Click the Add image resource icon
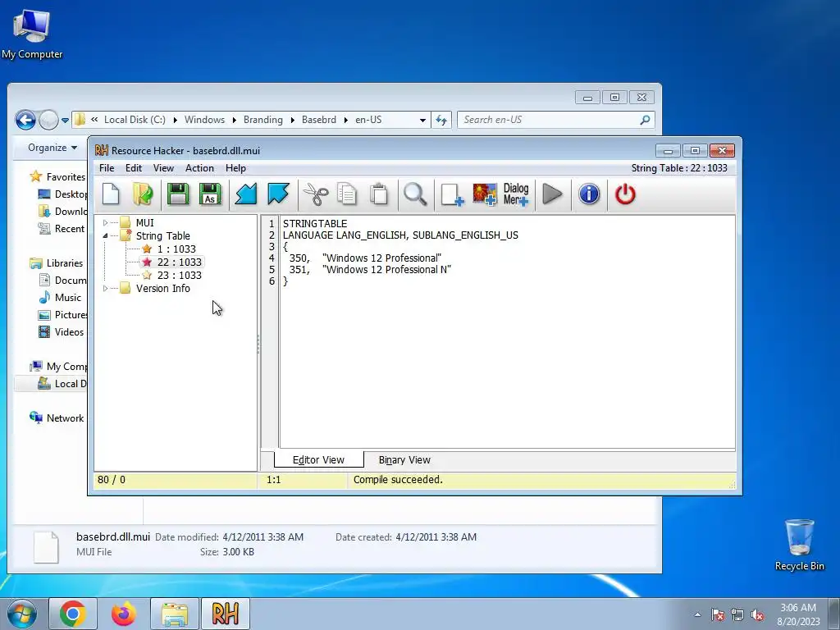 (x=484, y=194)
